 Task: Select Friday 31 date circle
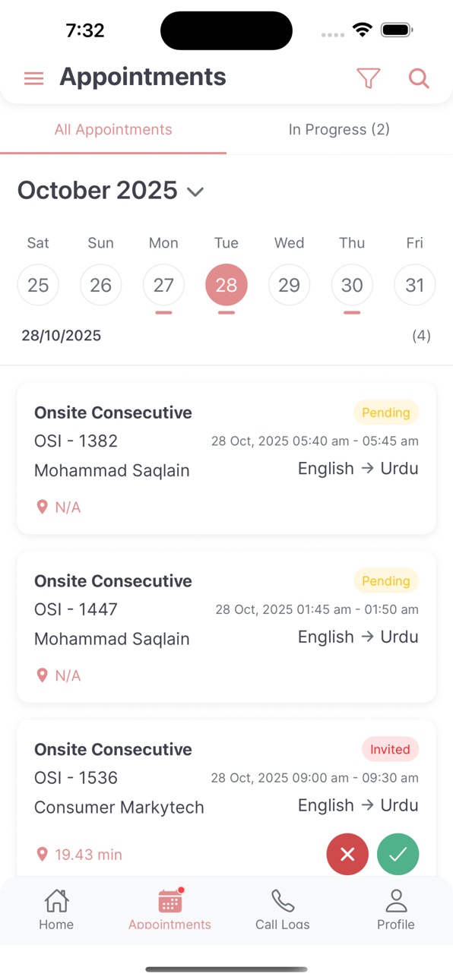[414, 285]
